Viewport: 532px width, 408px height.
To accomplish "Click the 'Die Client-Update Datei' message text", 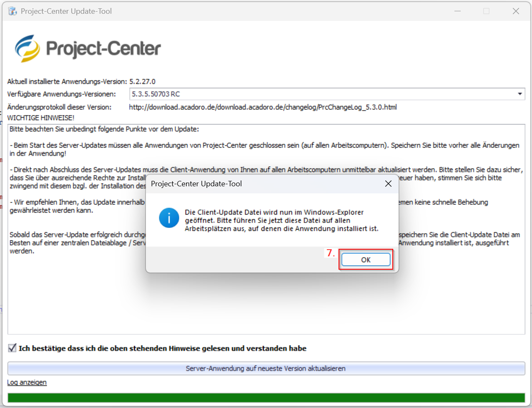I will (281, 220).
